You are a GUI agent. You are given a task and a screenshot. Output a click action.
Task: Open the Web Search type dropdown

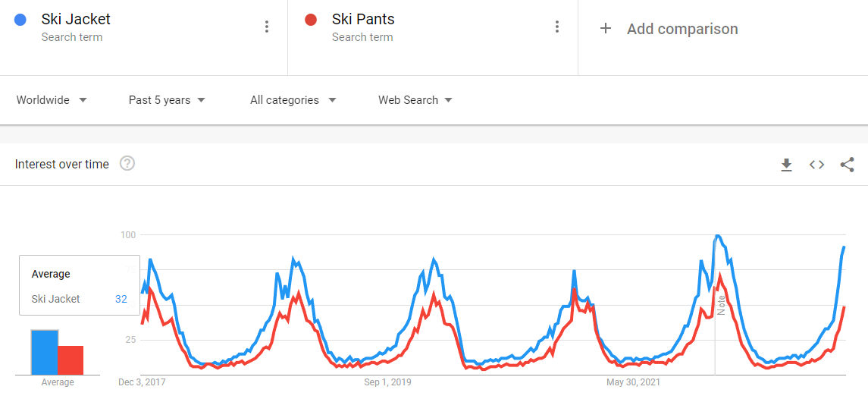point(415,100)
